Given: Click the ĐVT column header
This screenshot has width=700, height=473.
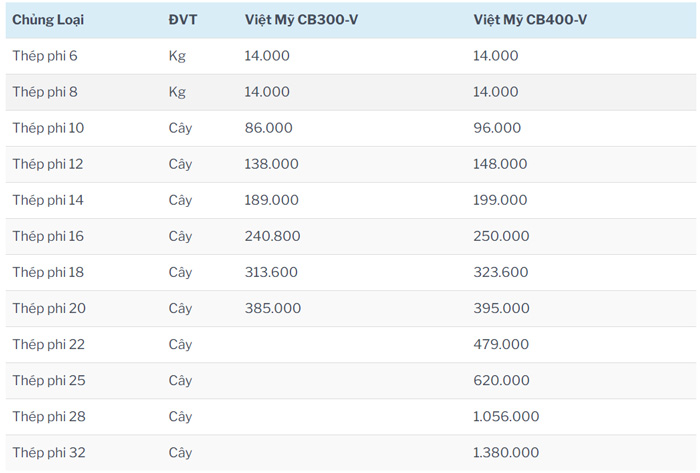Looking at the screenshot, I should (181, 20).
